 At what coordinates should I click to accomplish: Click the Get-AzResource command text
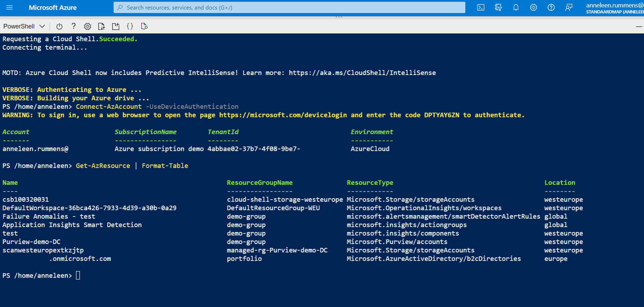(103, 166)
